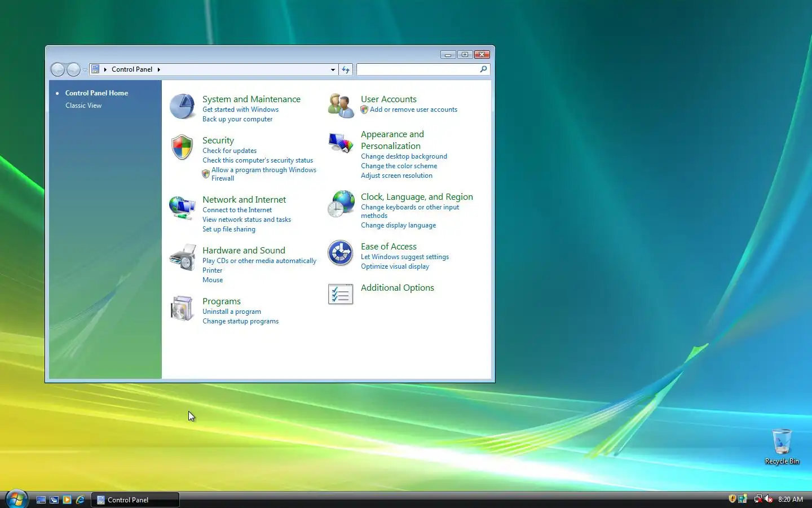Click the Additional Options checklist icon
This screenshot has height=508, width=812.
click(x=341, y=294)
